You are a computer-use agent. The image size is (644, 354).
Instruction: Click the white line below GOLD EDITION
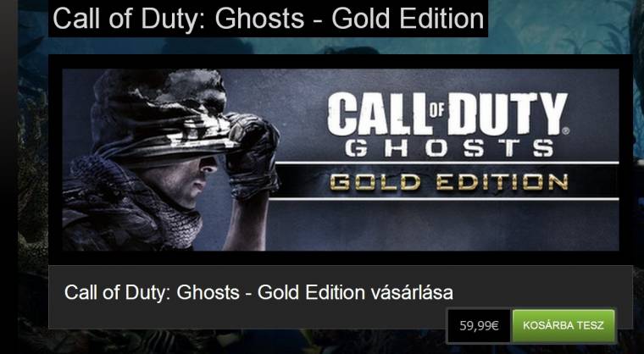[443, 199]
